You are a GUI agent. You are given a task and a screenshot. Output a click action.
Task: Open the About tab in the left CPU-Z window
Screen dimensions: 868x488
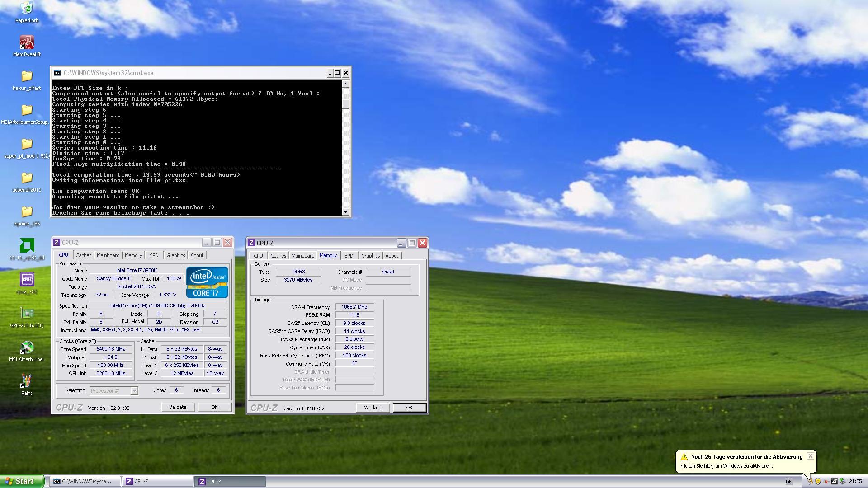tap(197, 255)
